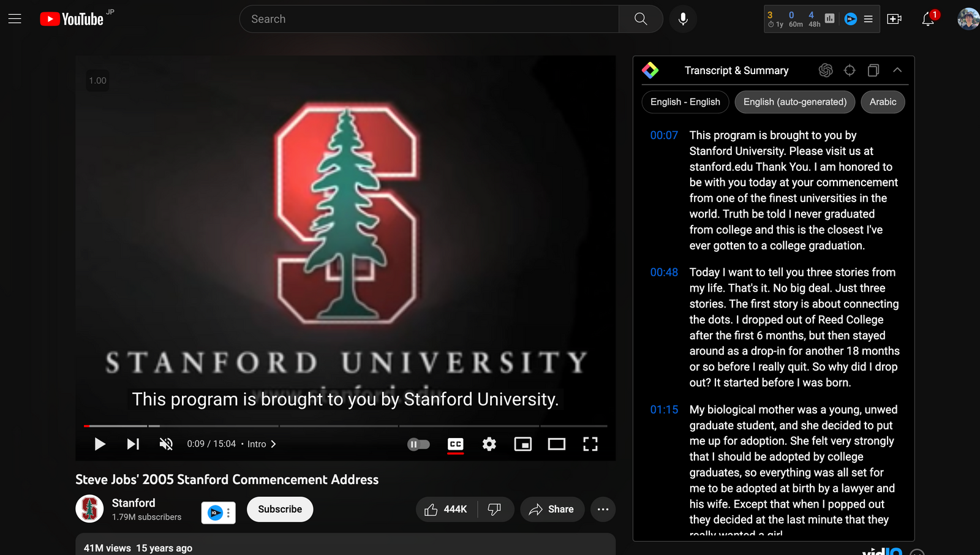This screenshot has width=980, height=555.
Task: Go to the YouTube home logo
Action: coord(72,19)
